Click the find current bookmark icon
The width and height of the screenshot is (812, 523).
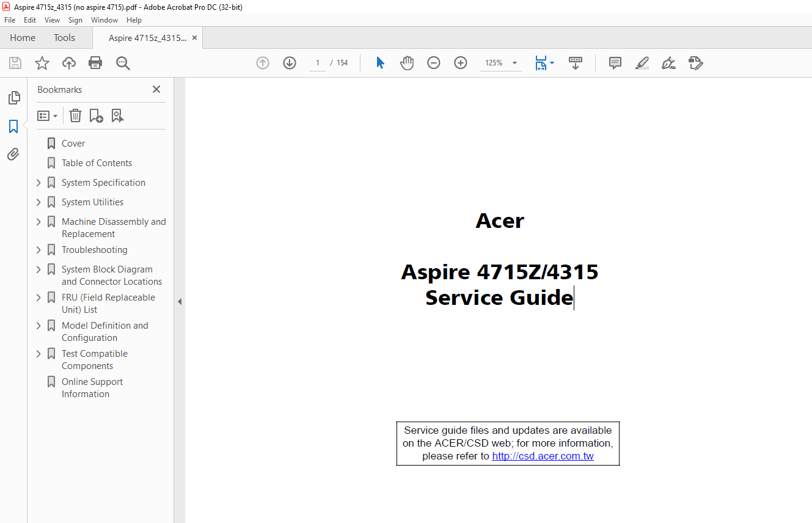point(118,115)
